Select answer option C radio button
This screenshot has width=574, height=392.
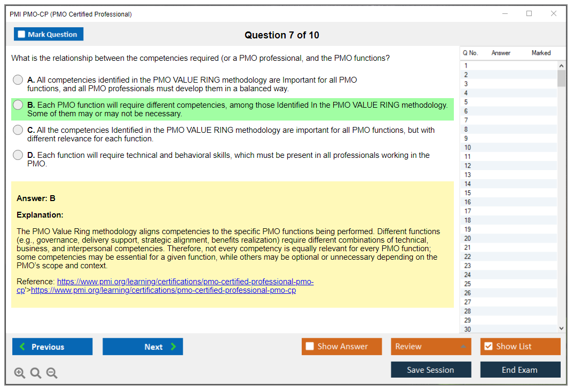[18, 130]
